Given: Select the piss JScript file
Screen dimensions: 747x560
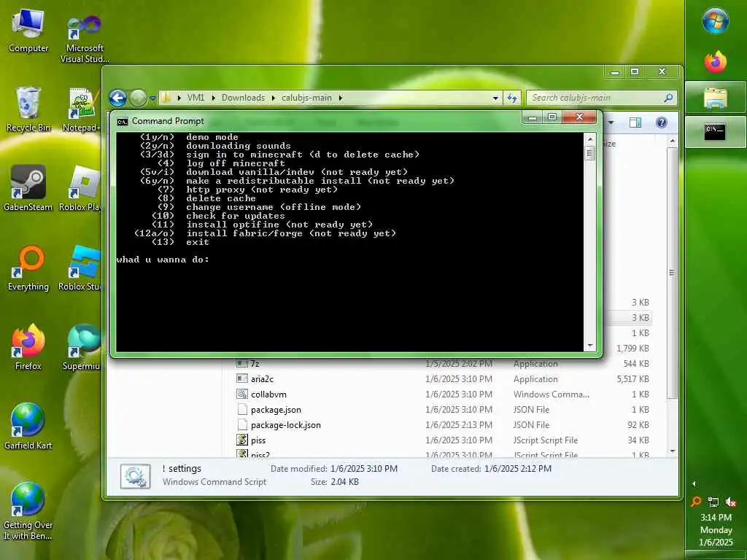Looking at the screenshot, I should tap(258, 440).
